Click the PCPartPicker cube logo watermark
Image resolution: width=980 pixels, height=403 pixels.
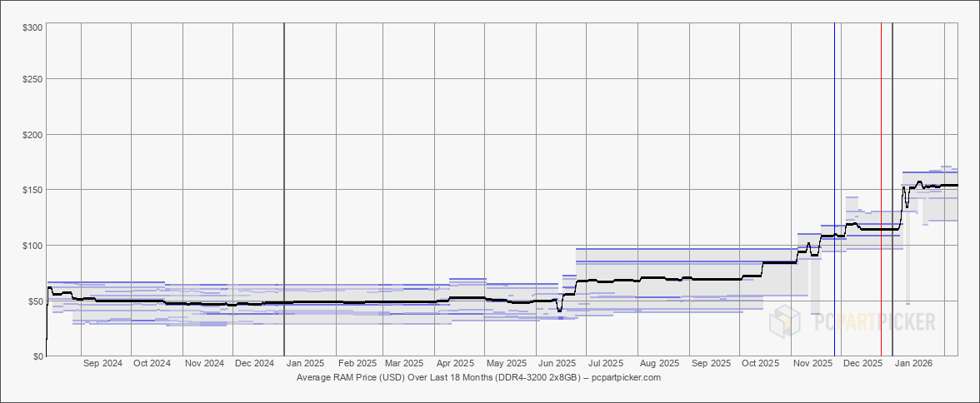785,321
